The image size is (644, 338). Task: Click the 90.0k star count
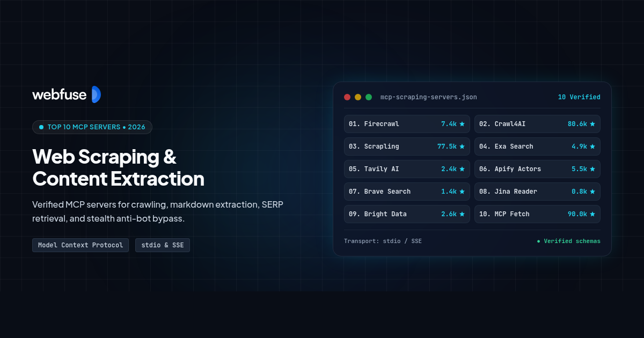(x=577, y=214)
